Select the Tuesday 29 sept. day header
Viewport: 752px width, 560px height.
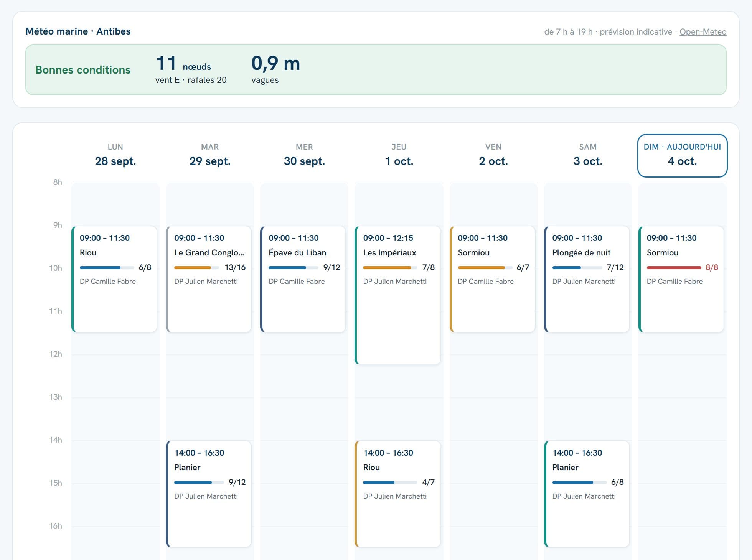[210, 155]
